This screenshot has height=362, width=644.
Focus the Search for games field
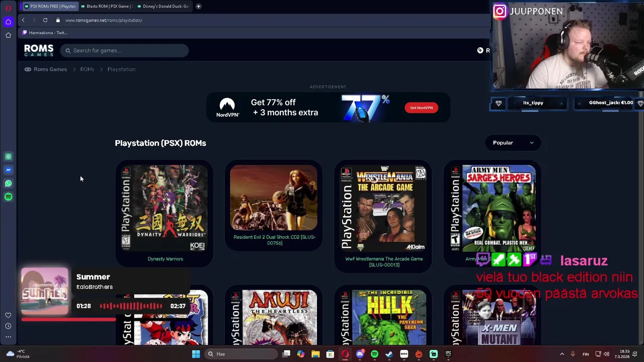pos(124,50)
